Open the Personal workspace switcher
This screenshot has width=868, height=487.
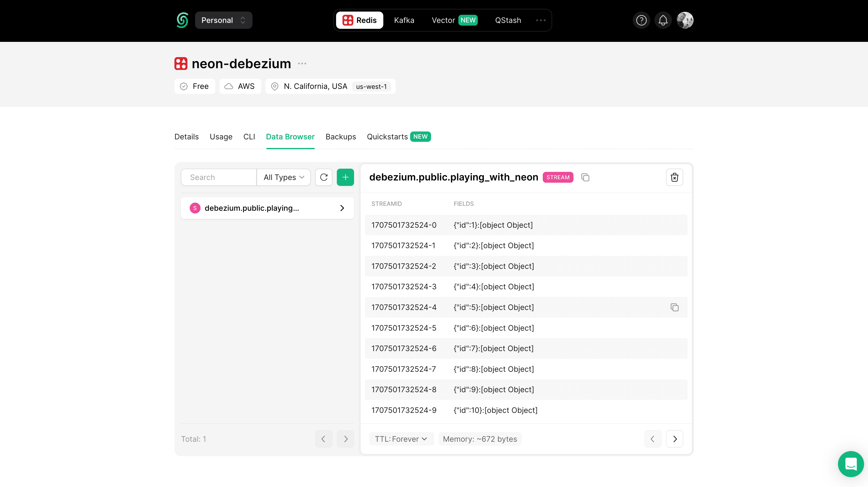(x=223, y=20)
